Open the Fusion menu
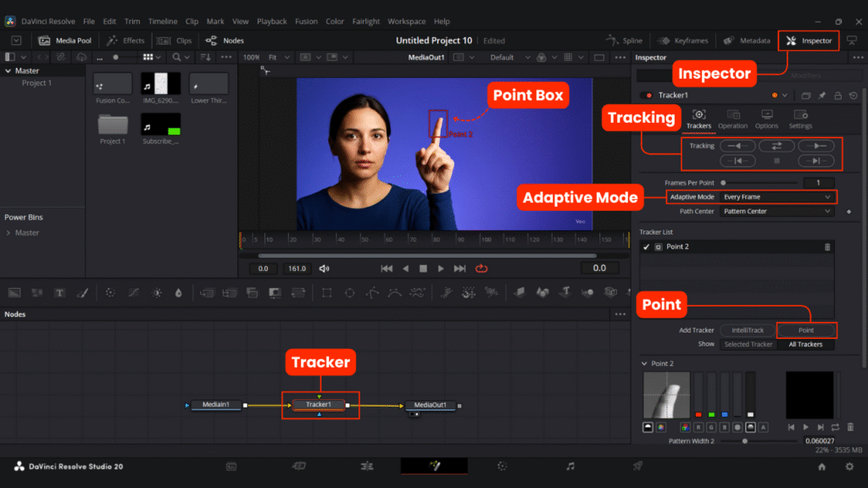This screenshot has height=488, width=868. tap(305, 21)
